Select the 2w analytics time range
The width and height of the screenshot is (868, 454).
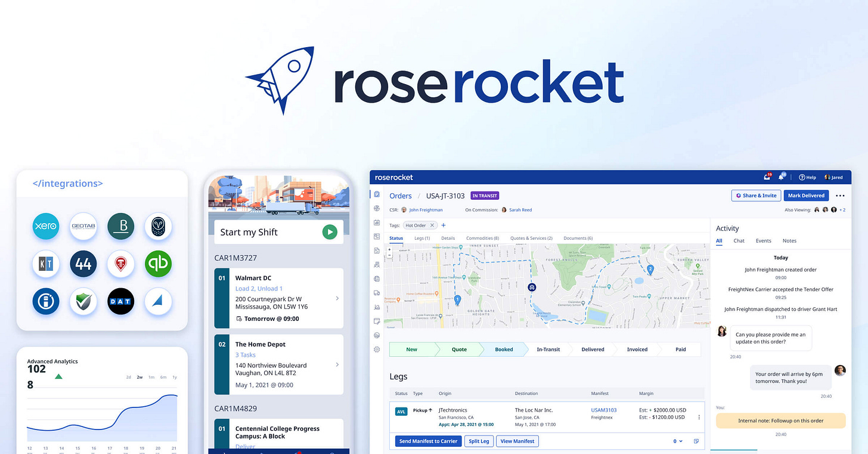click(x=139, y=377)
